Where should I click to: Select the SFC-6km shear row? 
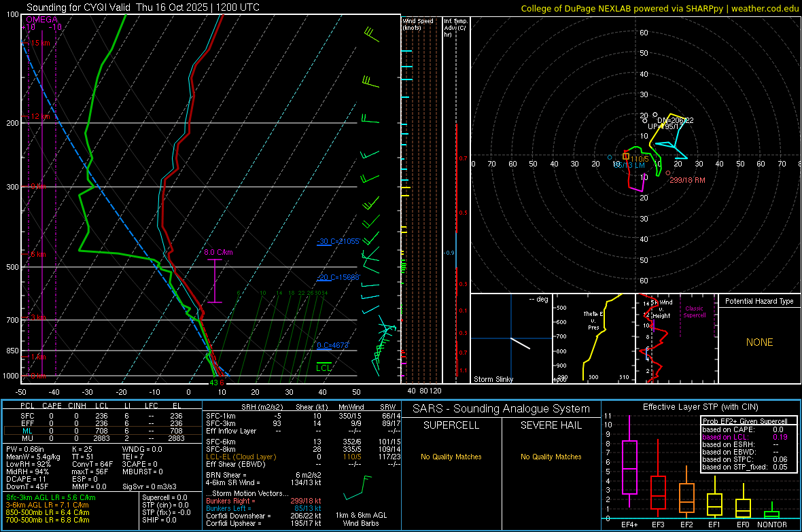point(303,442)
